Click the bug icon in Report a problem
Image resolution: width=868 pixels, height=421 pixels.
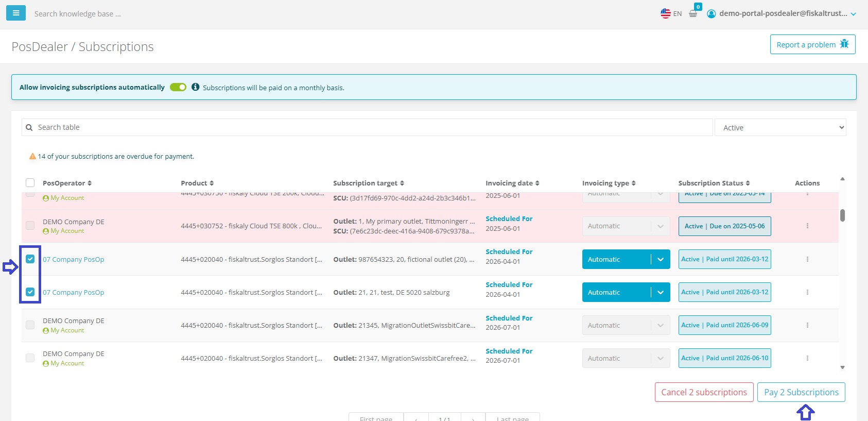844,44
